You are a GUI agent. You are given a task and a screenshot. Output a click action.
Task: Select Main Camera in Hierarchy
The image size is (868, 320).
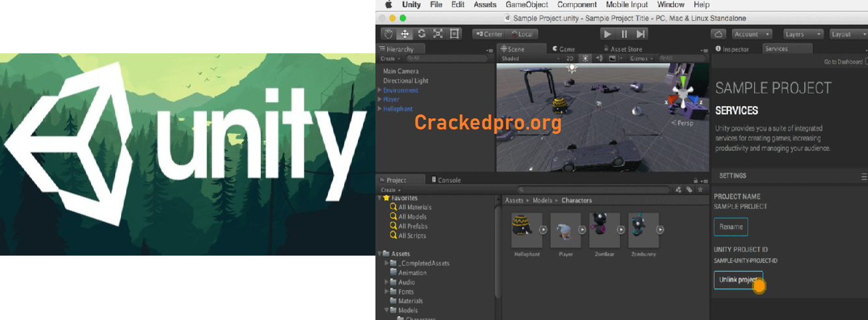pos(401,72)
